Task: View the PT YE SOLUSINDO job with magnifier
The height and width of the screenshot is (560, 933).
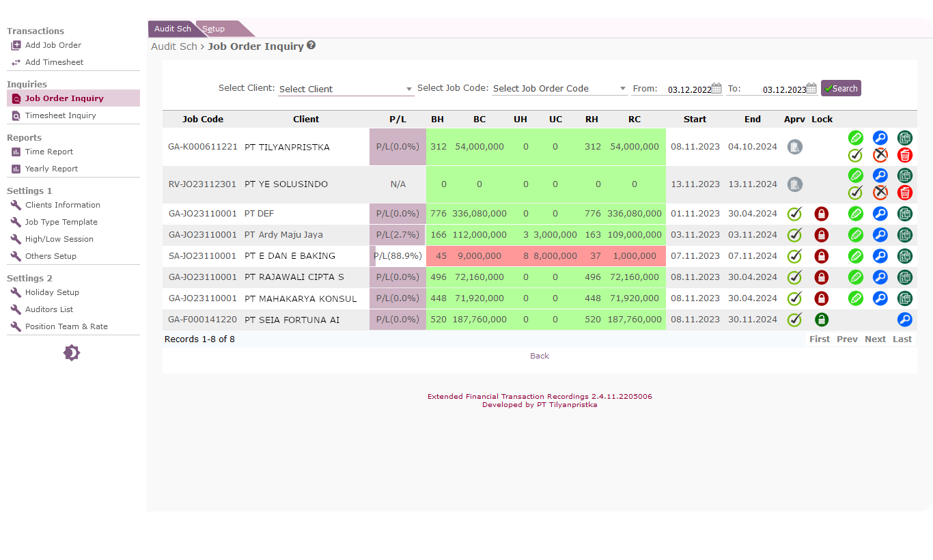Action: (880, 175)
